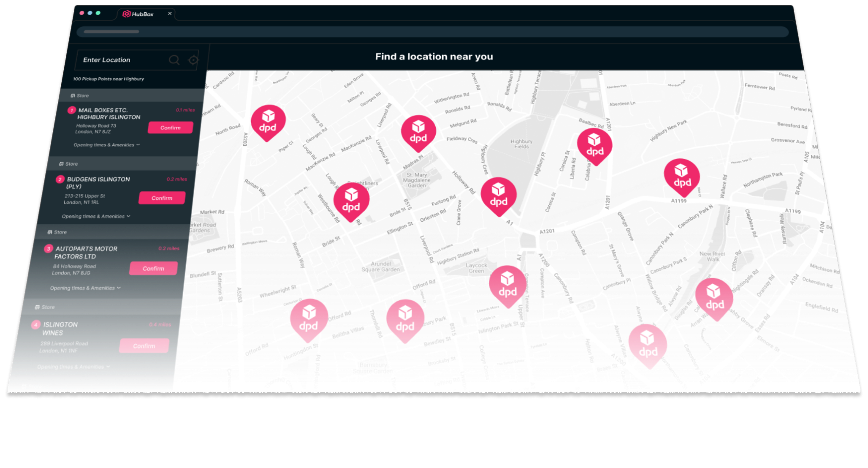Click the search magnifier icon
Image resolution: width=868 pixels, height=468 pixels.
[174, 60]
